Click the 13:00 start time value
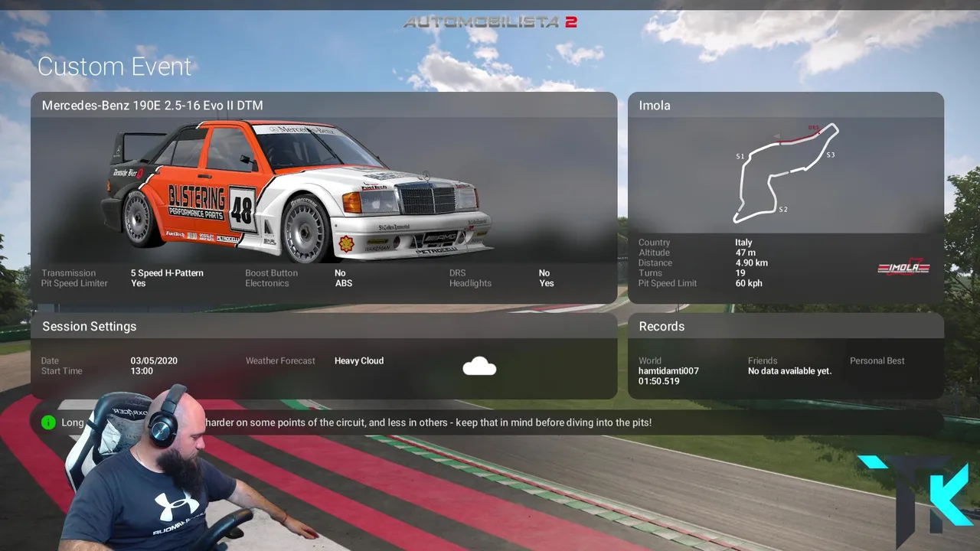 click(x=142, y=371)
